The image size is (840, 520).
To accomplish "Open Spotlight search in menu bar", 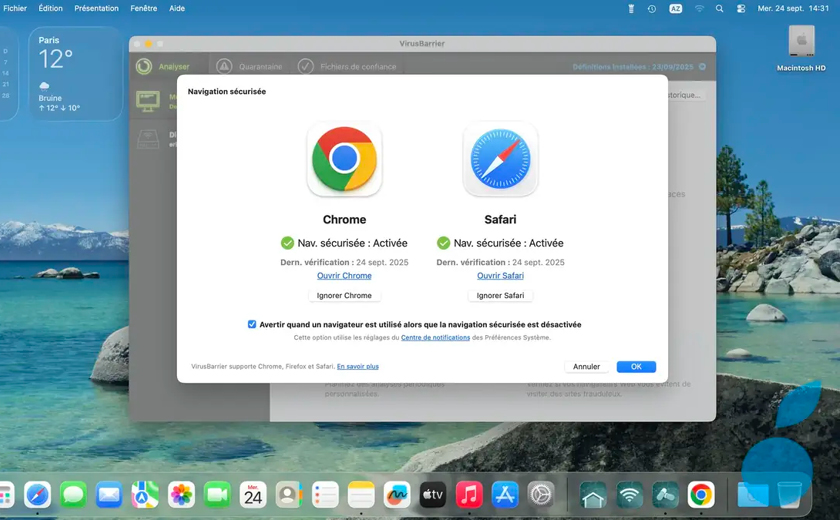I will [x=719, y=8].
